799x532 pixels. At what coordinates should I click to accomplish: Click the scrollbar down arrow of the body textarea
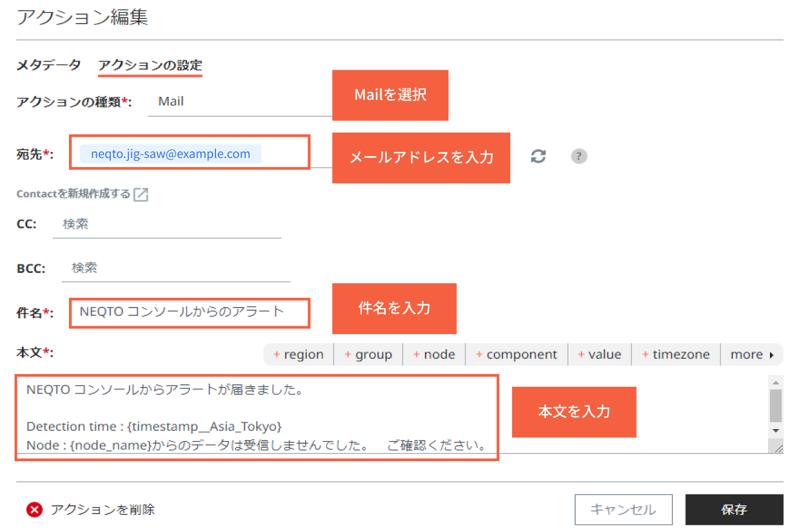click(776, 431)
